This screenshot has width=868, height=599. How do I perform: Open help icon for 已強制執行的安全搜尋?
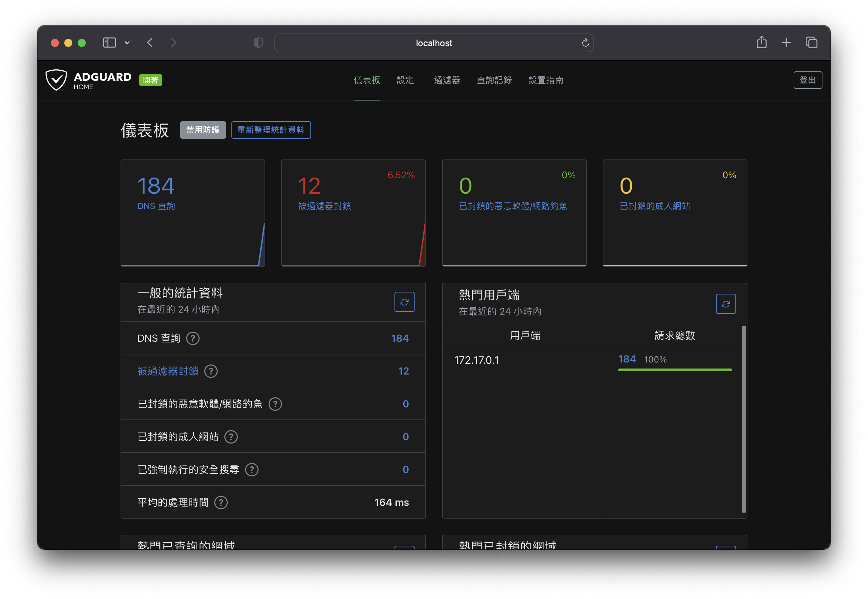(x=252, y=469)
